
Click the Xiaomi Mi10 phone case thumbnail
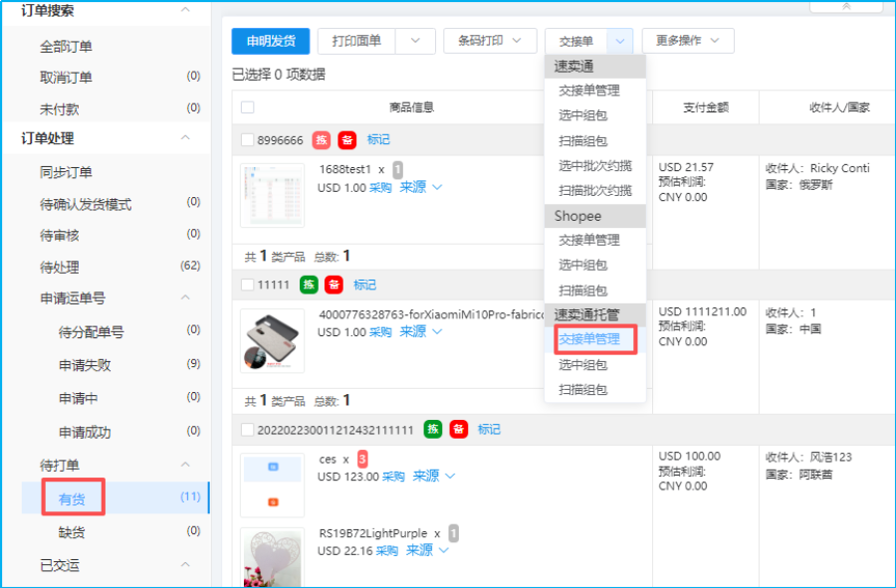coord(272,341)
